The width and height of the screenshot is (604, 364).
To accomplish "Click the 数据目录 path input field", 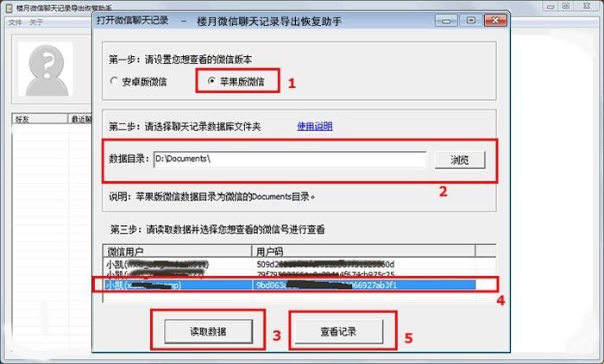I will tap(290, 159).
